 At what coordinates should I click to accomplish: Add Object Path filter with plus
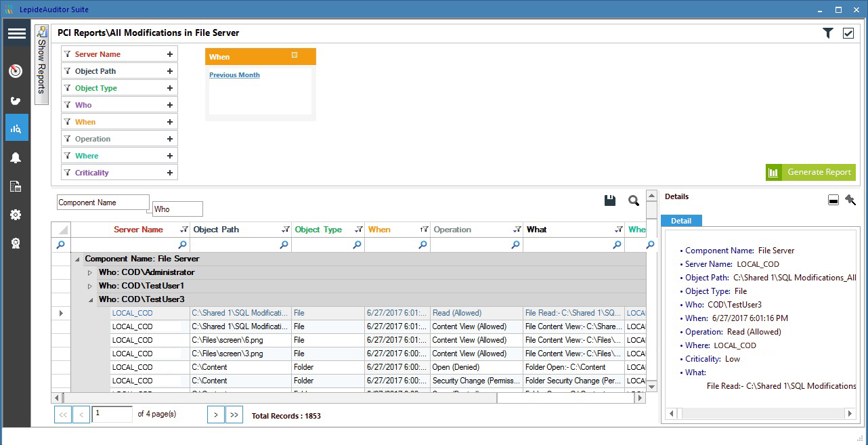[170, 71]
